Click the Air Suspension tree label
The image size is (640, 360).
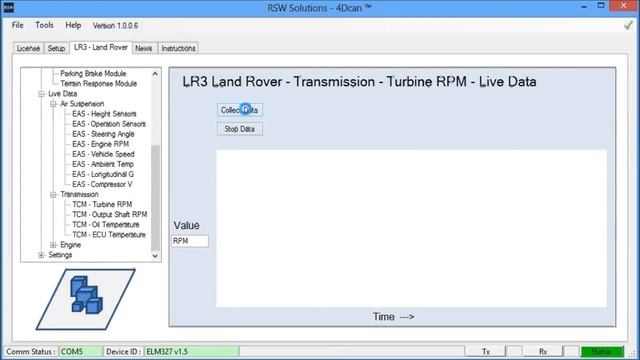click(x=82, y=104)
